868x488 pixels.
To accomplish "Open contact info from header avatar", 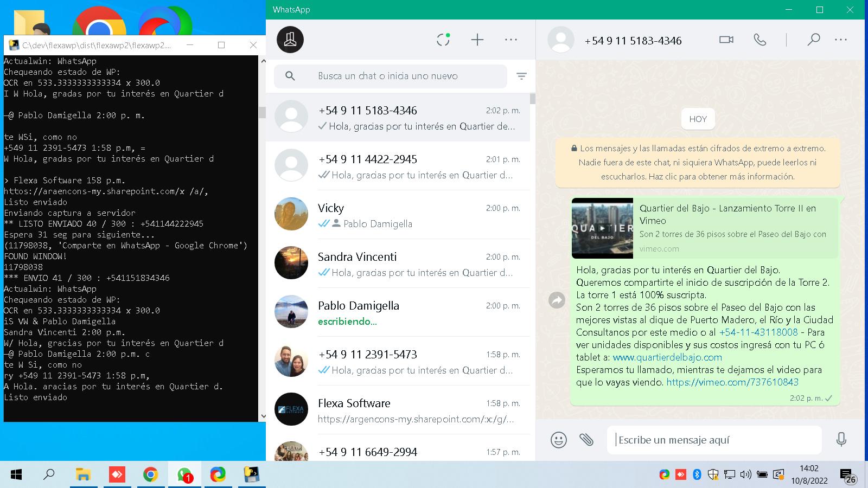I will [561, 40].
